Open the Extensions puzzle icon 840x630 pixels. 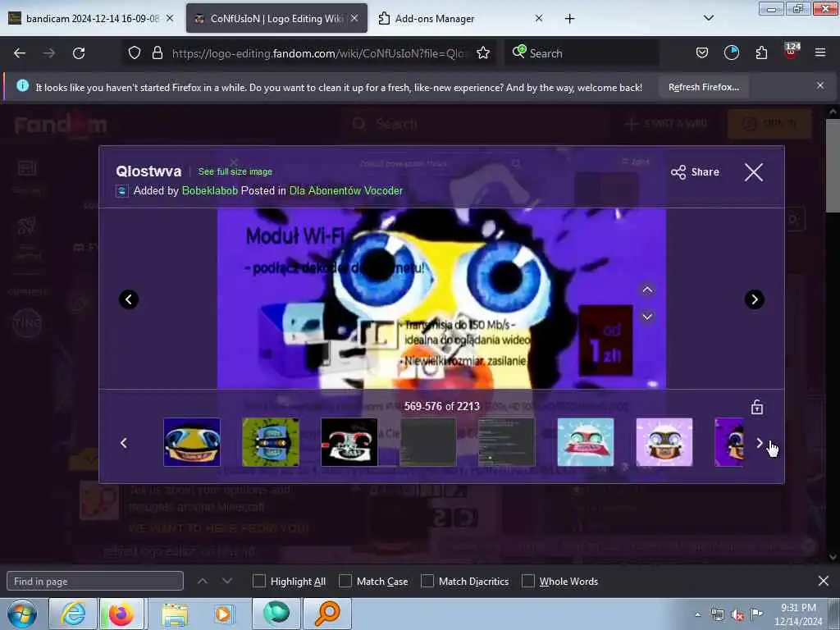(x=761, y=52)
